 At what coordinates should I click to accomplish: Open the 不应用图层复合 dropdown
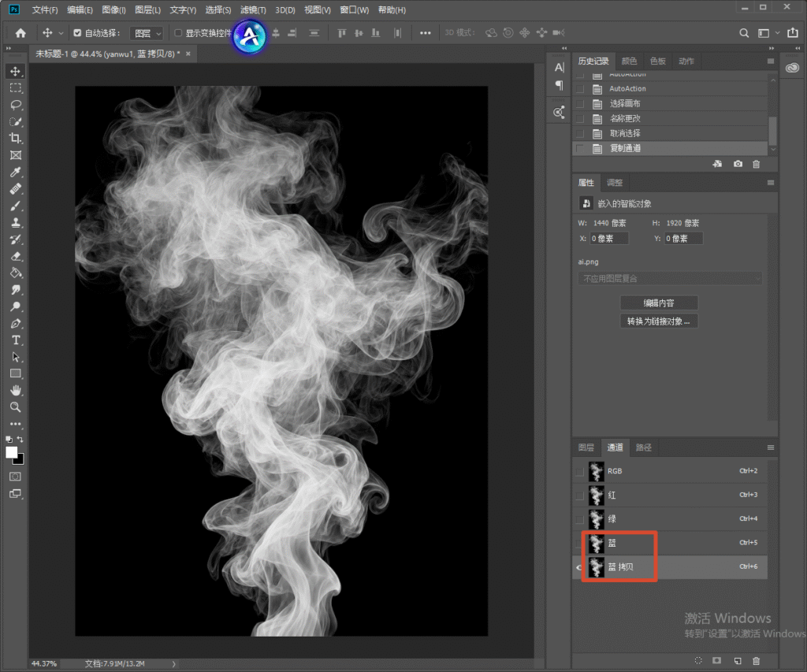click(670, 278)
